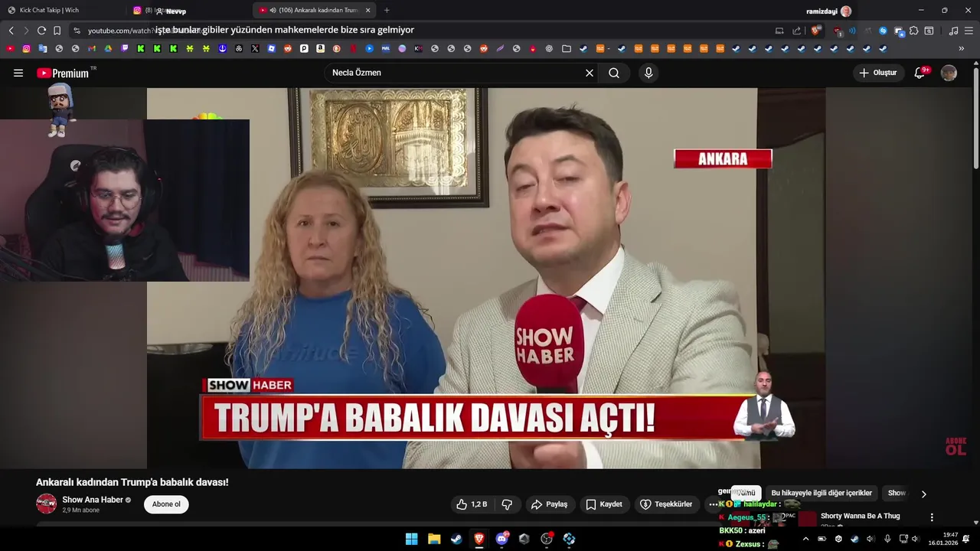Viewport: 980px width, 551px height.
Task: Start voice search with microphone icon
Action: click(x=648, y=73)
